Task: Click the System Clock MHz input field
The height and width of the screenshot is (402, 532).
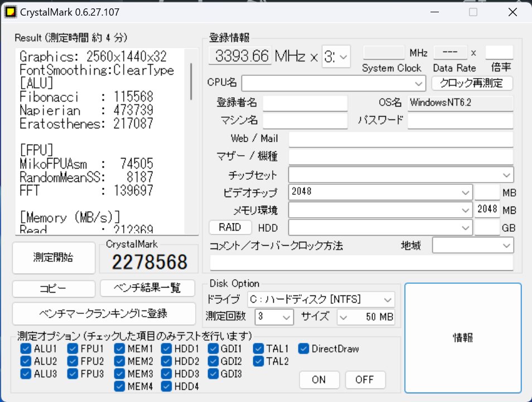Action: 384,53
